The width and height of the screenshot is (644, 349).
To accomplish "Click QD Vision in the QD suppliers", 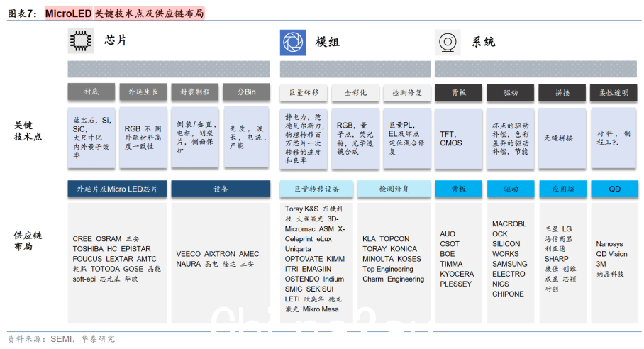I will tap(611, 254).
